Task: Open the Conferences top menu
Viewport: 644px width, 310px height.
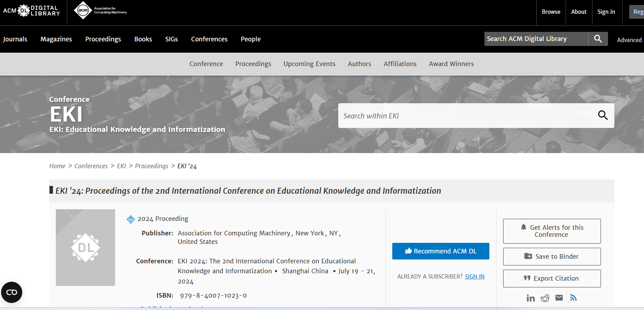Action: pos(209,39)
